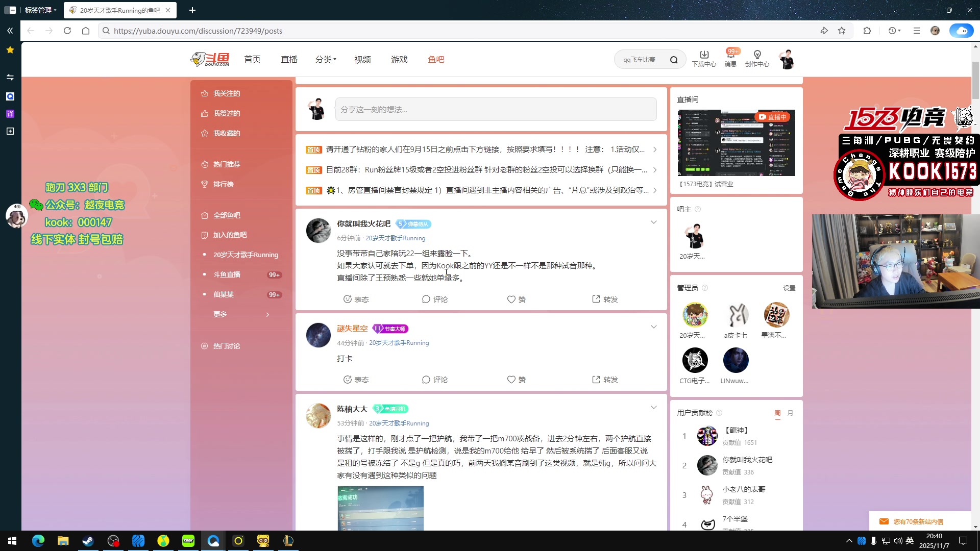980x551 pixels.
Task: Go to the 直播 navigation tab
Action: [x=289, y=60]
